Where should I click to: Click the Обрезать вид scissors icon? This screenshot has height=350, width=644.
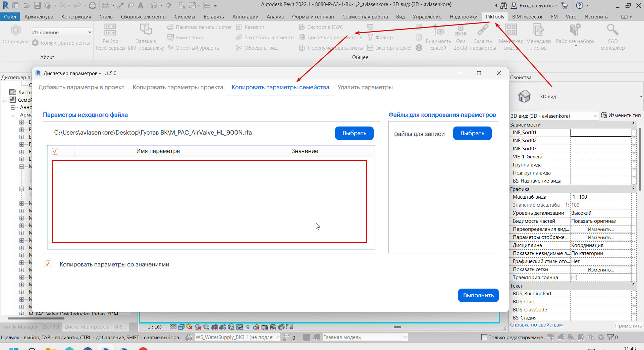pyautogui.click(x=239, y=48)
